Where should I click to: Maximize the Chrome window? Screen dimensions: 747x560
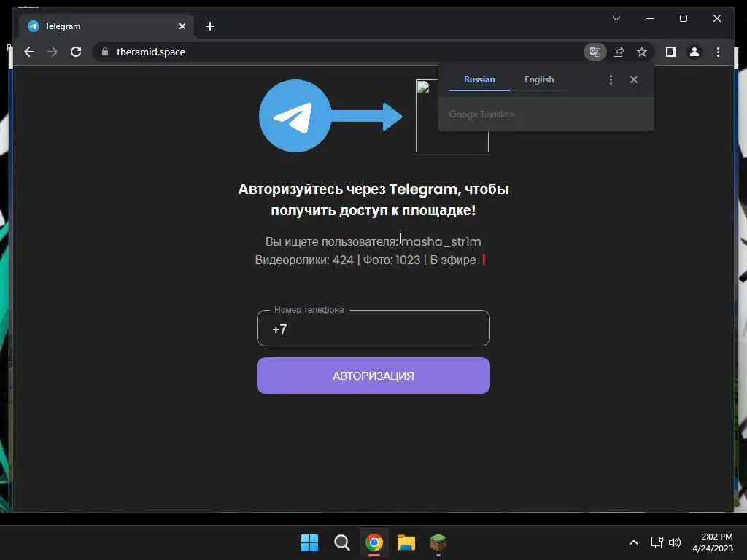click(683, 18)
